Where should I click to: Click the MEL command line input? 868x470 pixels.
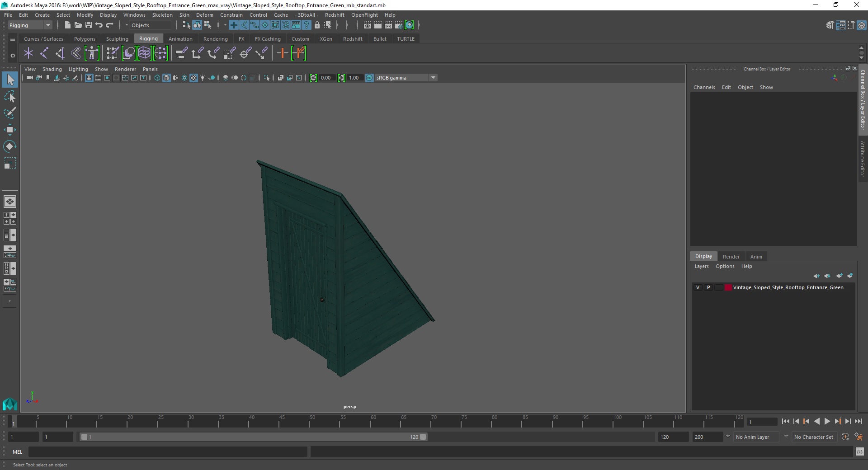coord(168,451)
